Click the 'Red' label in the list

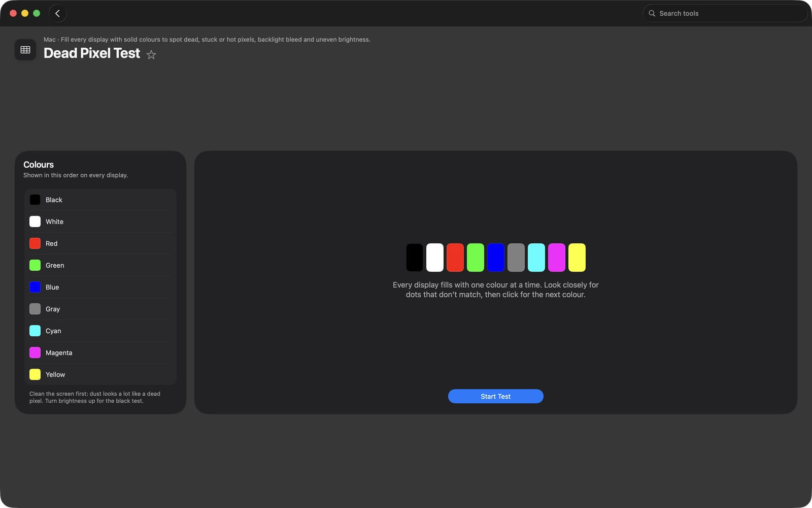tap(51, 243)
